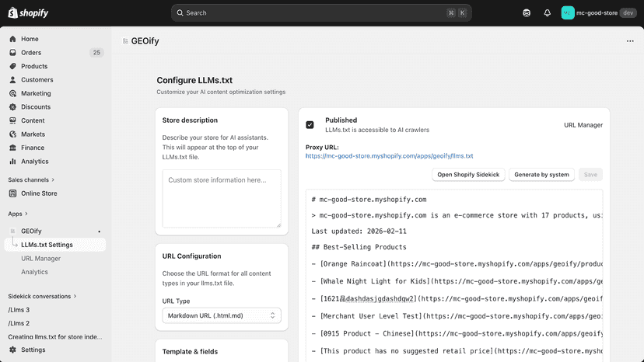The width and height of the screenshot is (644, 362).
Task: Select LLMs.txt Settings in sidebar
Action: [55, 245]
